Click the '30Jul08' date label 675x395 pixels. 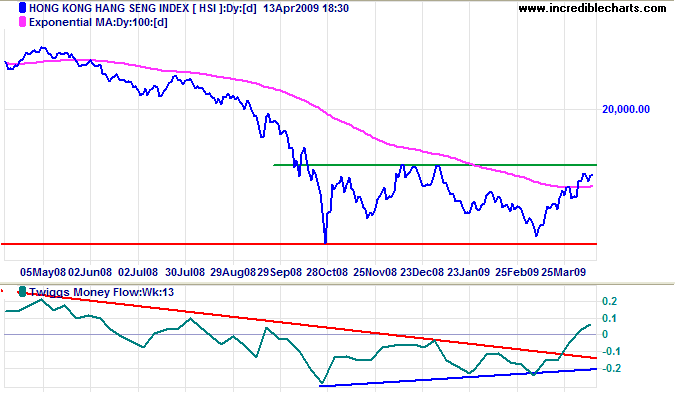tap(185, 272)
